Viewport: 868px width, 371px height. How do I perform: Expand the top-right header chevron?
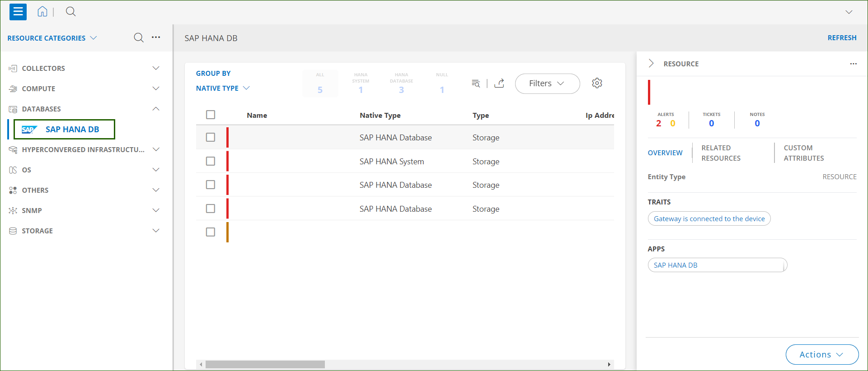(849, 12)
